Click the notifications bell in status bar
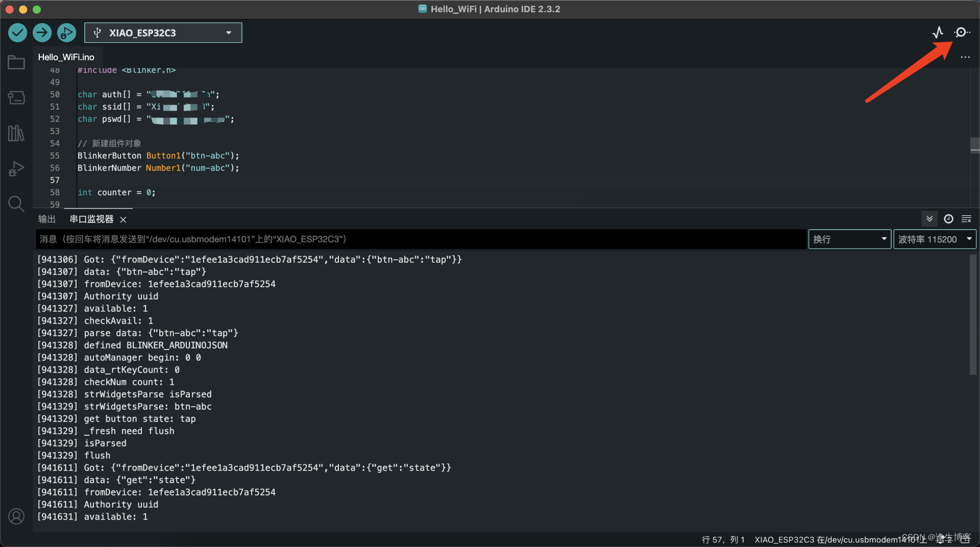 coord(941,539)
